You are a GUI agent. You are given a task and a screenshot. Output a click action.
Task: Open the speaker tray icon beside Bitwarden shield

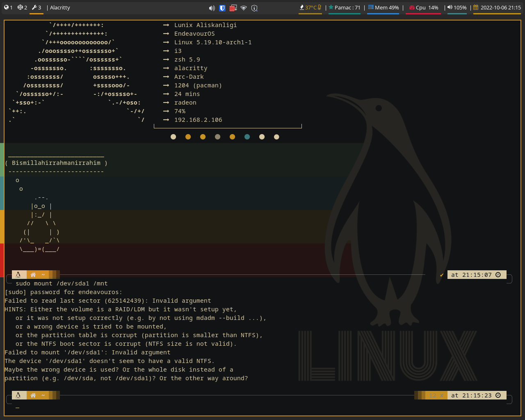(212, 8)
